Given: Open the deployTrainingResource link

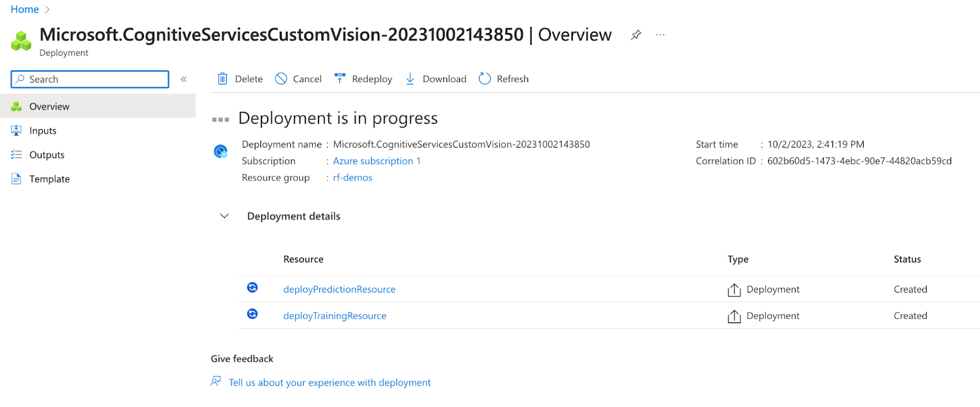Looking at the screenshot, I should click(x=334, y=316).
